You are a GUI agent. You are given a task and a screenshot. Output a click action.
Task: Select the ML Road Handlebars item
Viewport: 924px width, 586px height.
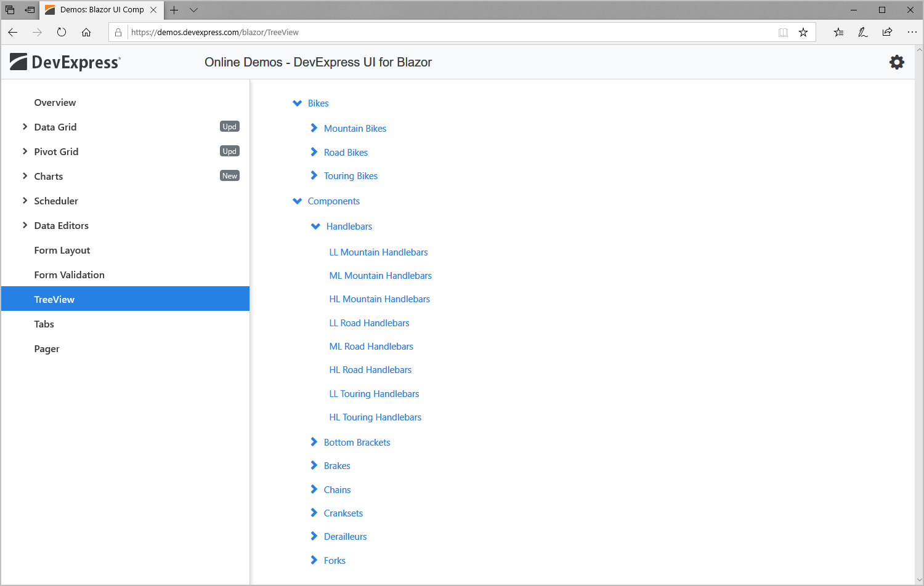tap(371, 347)
